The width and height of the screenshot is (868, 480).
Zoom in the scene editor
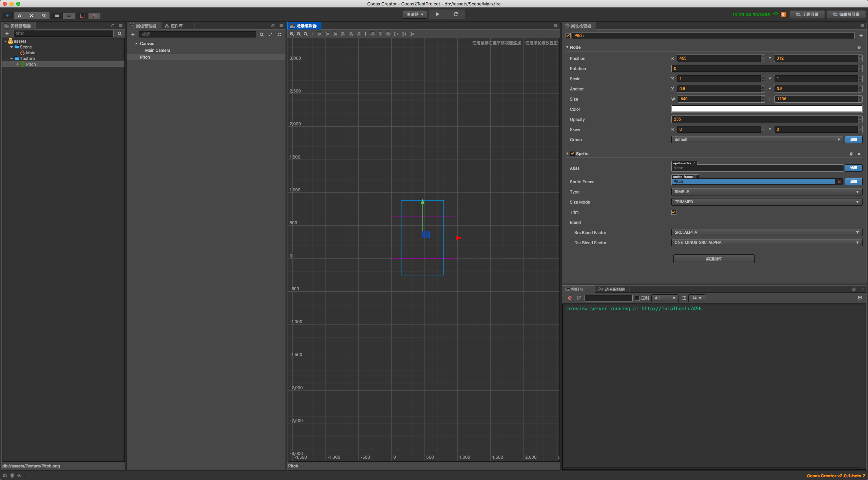pyautogui.click(x=292, y=34)
